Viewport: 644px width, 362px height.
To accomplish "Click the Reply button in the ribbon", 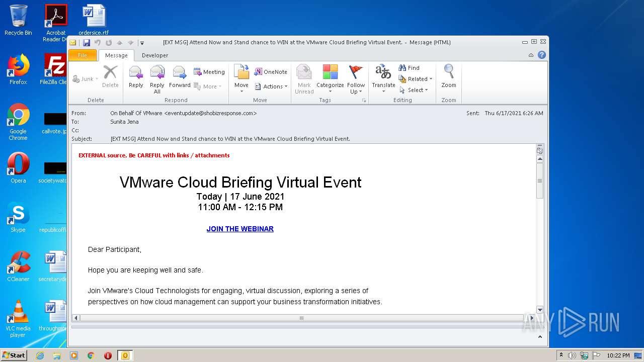I will pyautogui.click(x=136, y=78).
